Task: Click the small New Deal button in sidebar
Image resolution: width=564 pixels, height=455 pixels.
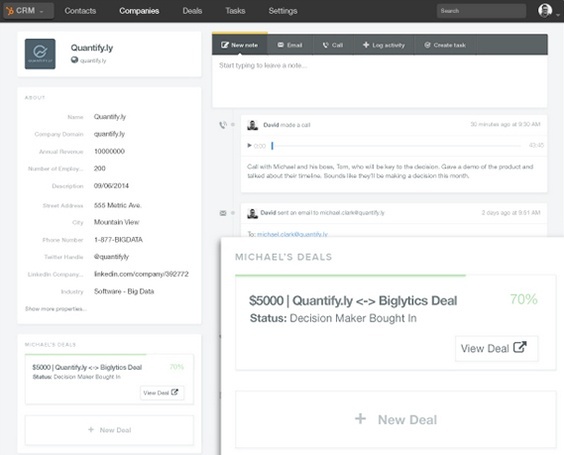Action: (x=109, y=430)
